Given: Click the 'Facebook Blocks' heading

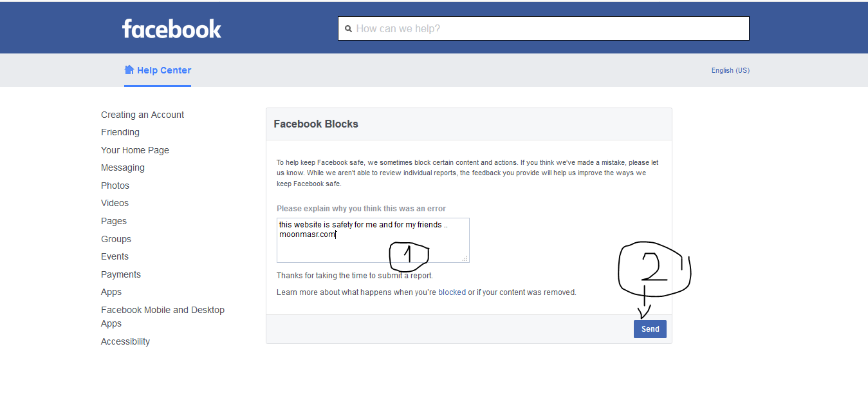Looking at the screenshot, I should (316, 124).
